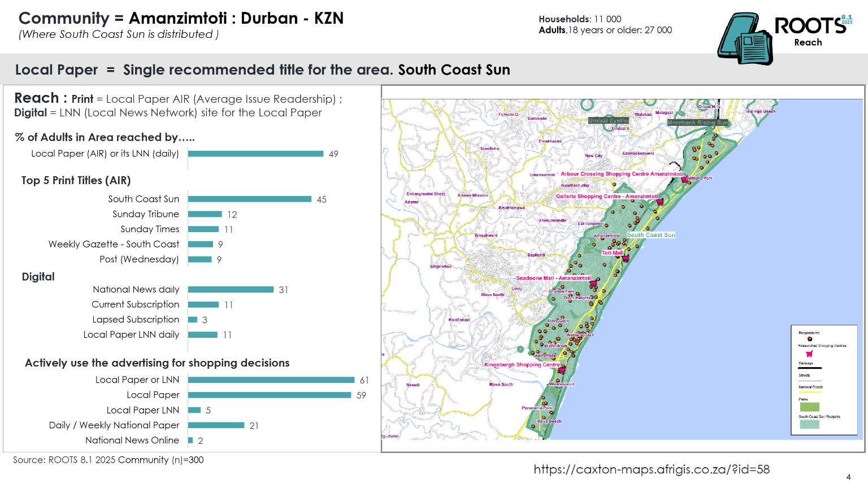The height and width of the screenshot is (488, 868).
Task: Click the Respondents dot symbol in the legend
Action: pos(809,338)
